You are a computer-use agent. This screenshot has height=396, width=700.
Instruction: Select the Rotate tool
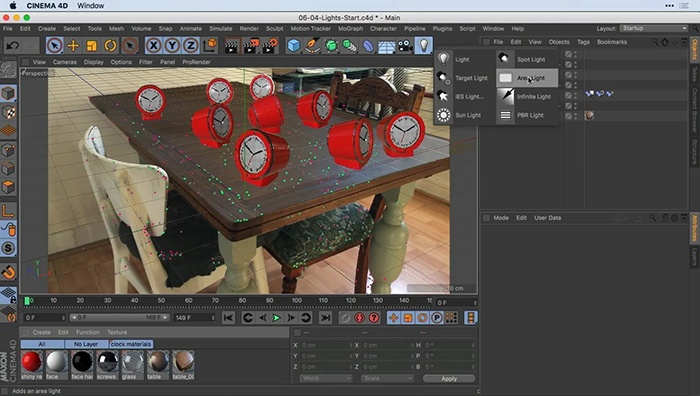[111, 46]
